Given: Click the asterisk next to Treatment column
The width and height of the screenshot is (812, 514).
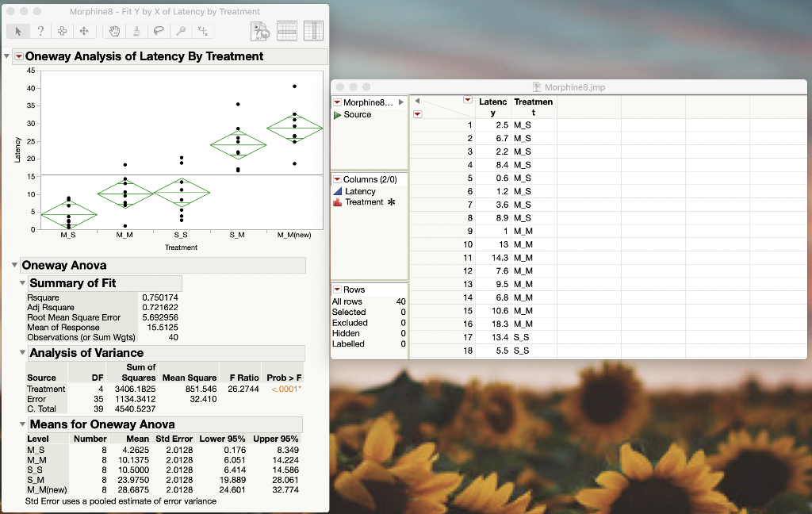Looking at the screenshot, I should tap(392, 201).
